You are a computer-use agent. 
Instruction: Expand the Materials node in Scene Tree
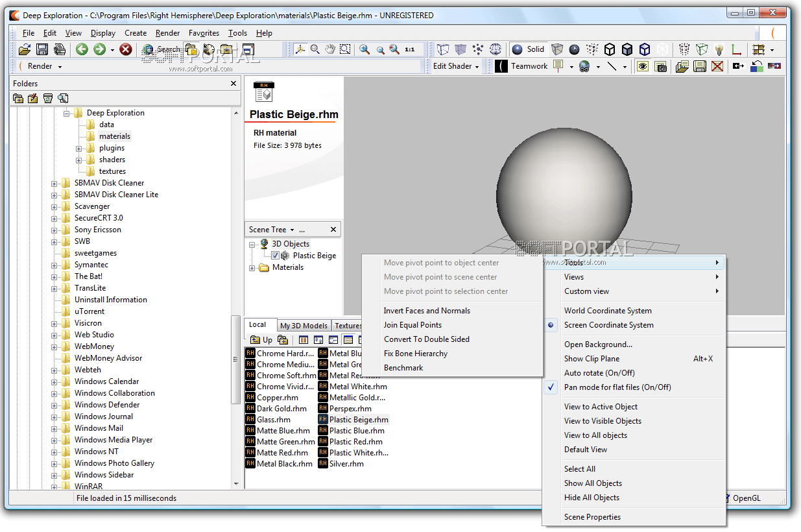point(252,267)
